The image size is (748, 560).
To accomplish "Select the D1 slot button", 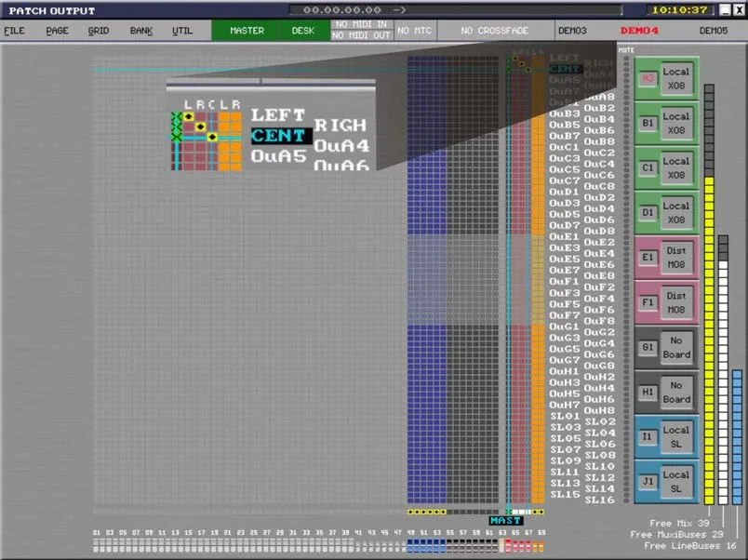I will click(648, 212).
